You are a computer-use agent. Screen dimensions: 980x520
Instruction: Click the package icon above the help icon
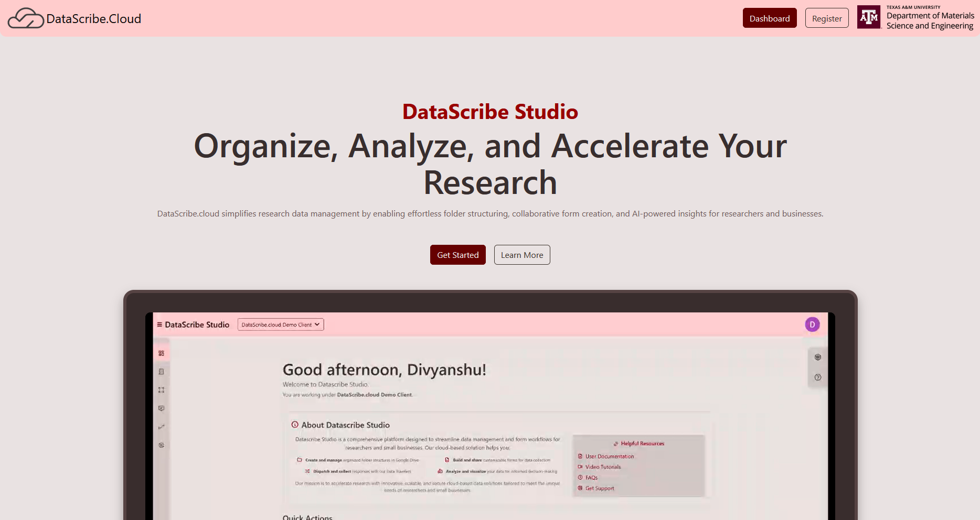(x=817, y=357)
